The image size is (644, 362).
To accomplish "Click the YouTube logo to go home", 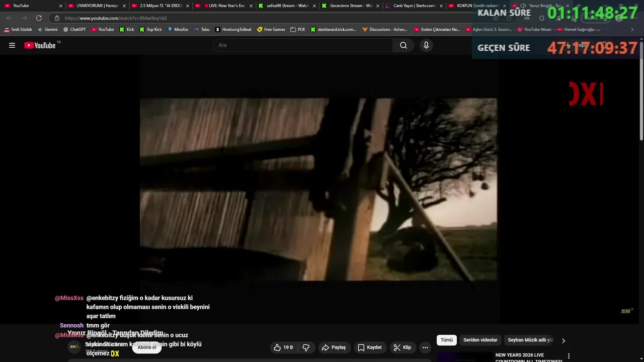I will [40, 45].
